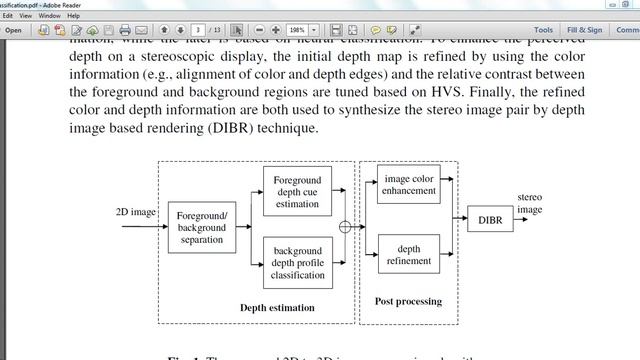Zoom out with the minus button
Image resolution: width=640 pixels, height=360 pixels.
[259, 30]
